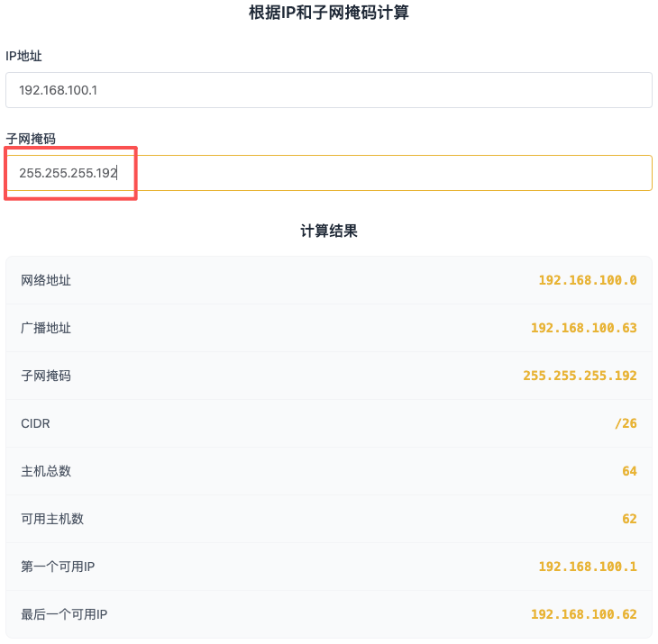Screen dimensions: 658x644
Task: Click the IP地址 input field
Action: pyautogui.click(x=328, y=90)
